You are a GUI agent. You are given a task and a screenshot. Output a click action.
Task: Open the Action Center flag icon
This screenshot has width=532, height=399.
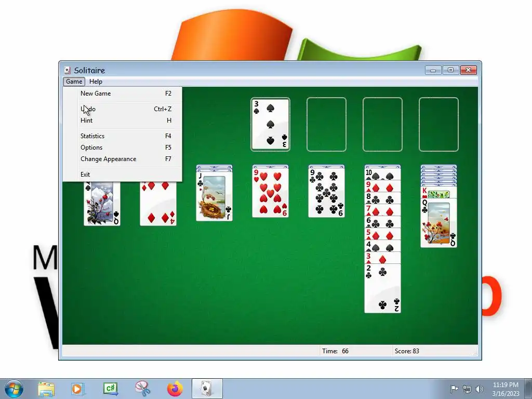[x=454, y=389]
